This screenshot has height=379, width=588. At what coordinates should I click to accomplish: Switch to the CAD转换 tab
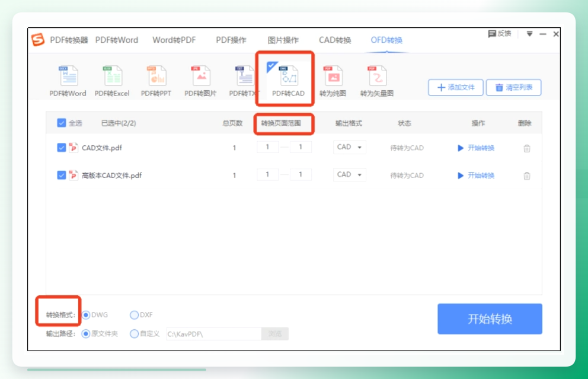335,40
